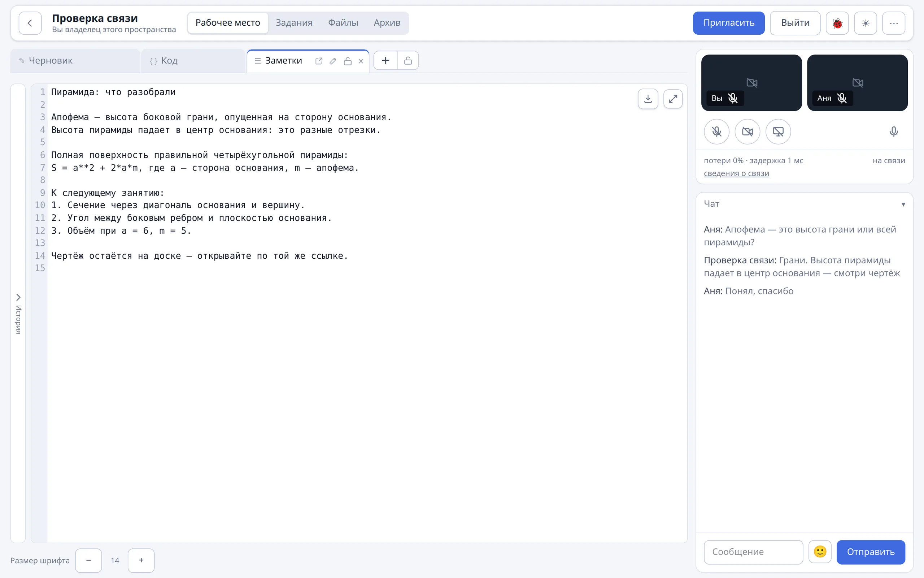The image size is (924, 578).
Task: Close the Заметки tab
Action: click(x=361, y=61)
